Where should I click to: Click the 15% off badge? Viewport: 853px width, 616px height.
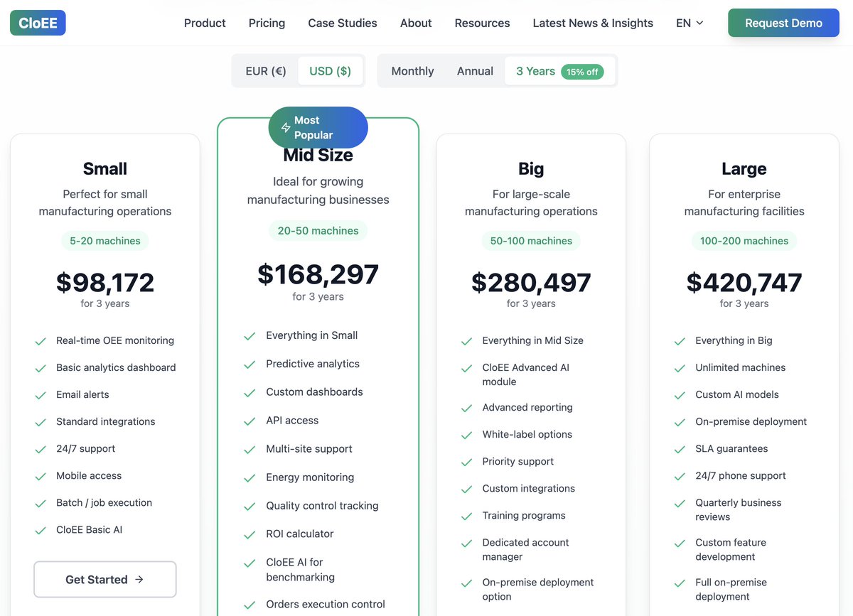[583, 70]
